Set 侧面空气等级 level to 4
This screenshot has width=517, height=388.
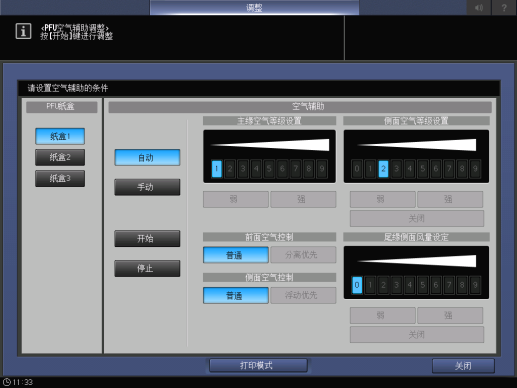[x=410, y=169]
